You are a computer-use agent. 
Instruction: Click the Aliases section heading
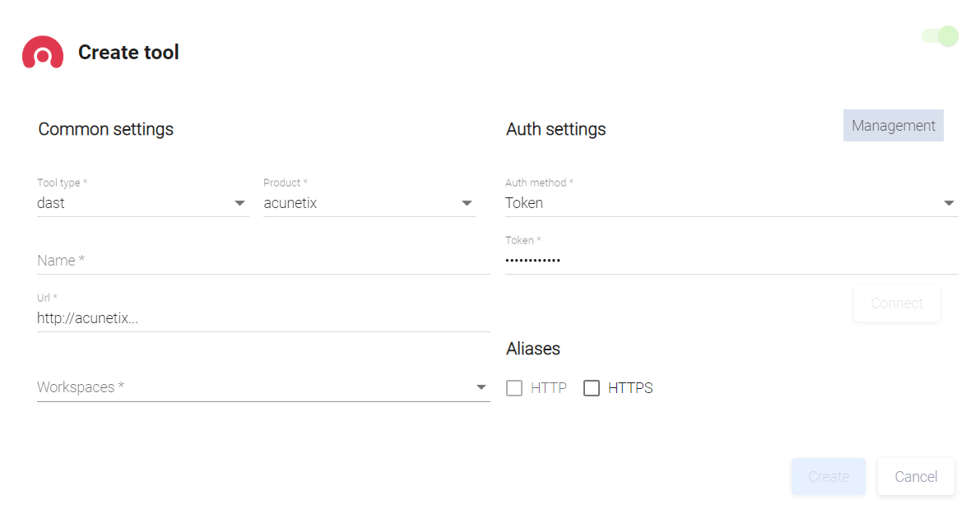[533, 349]
